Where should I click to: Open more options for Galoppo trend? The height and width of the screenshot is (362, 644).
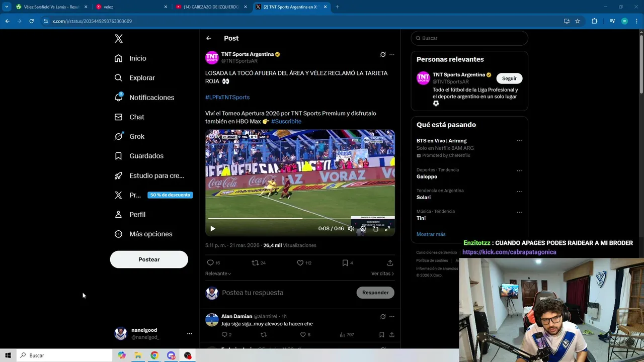519,170
